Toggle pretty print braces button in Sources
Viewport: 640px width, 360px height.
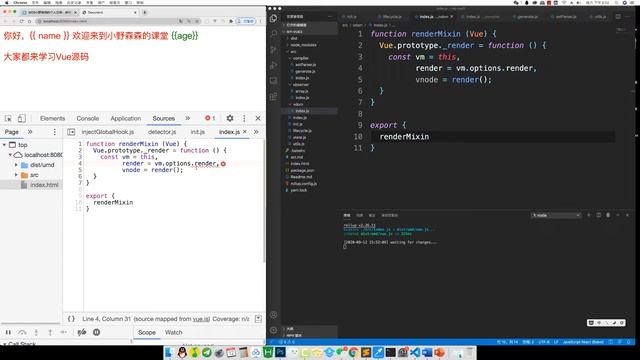(71, 319)
